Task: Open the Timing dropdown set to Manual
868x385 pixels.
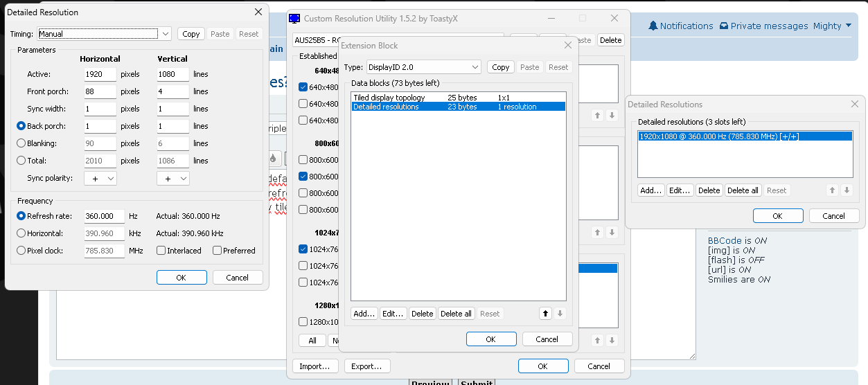Action: click(x=104, y=34)
